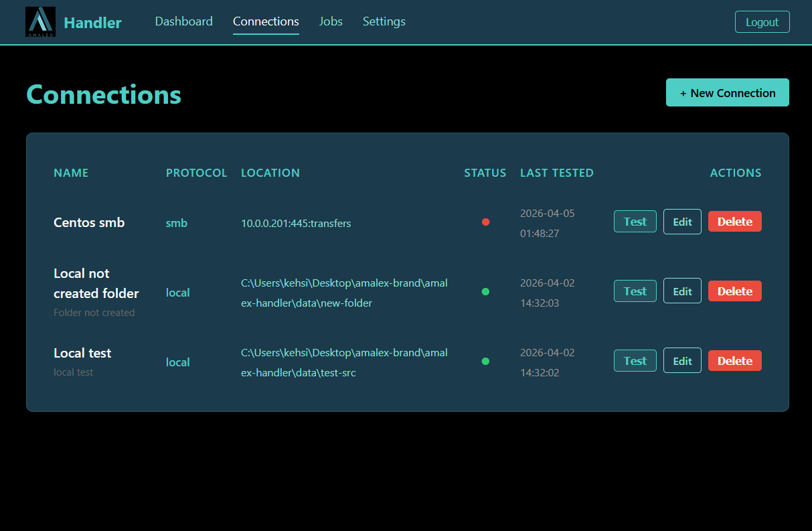
Task: Click the STATUS column header
Action: coord(485,173)
